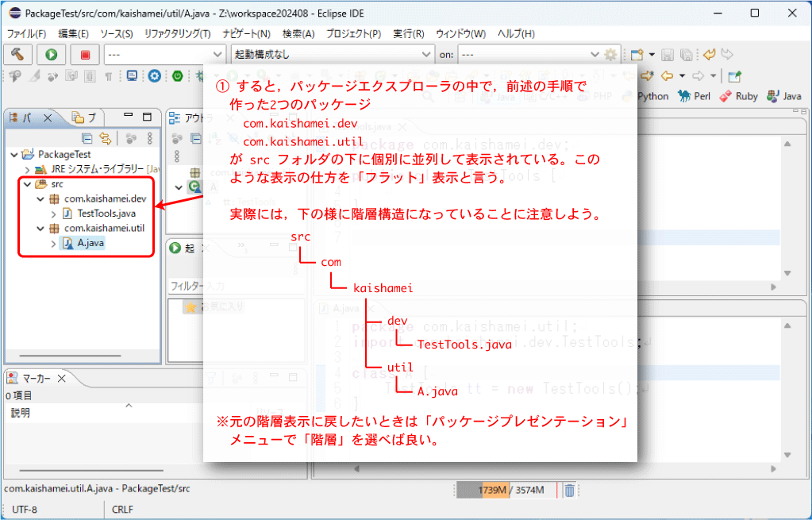Click the New wizard icon
812x520 pixels.
[x=637, y=55]
